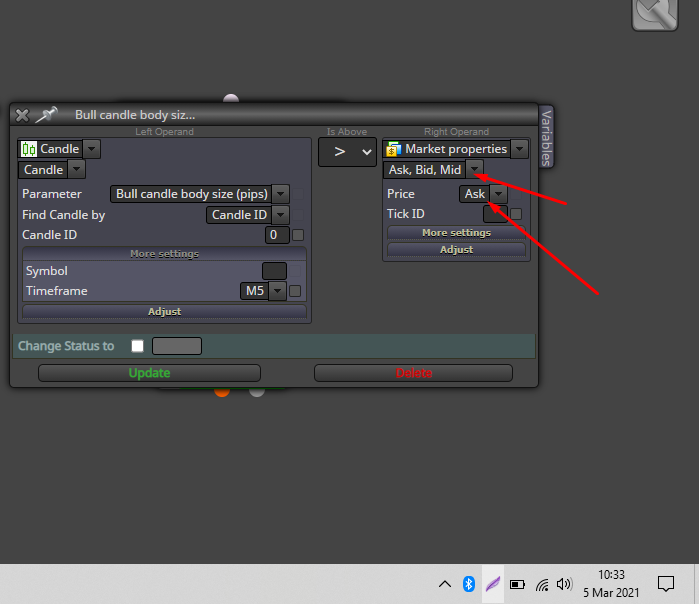Close the Bull candle body size dialog
The image size is (699, 604).
[22, 115]
